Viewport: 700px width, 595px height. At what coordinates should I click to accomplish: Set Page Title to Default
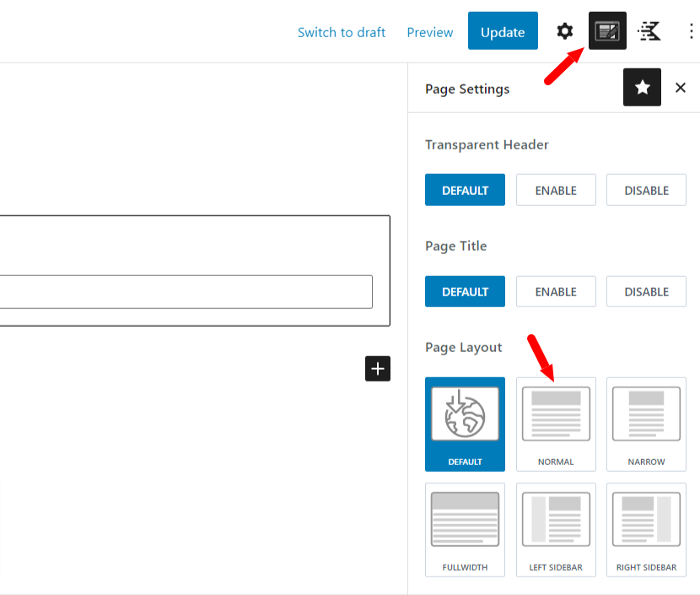pyautogui.click(x=465, y=291)
